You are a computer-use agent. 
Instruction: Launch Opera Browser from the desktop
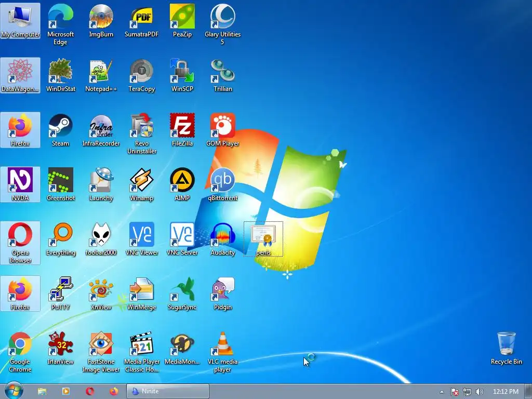pos(20,243)
